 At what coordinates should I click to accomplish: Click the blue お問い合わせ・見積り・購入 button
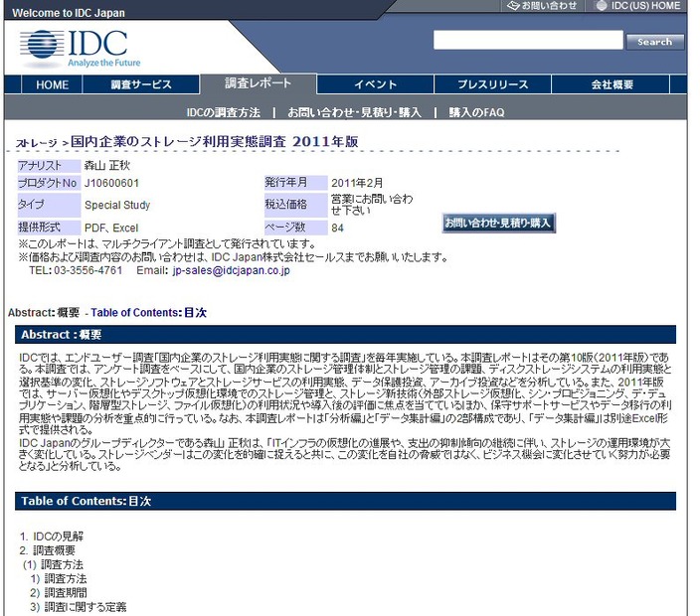pos(499,223)
